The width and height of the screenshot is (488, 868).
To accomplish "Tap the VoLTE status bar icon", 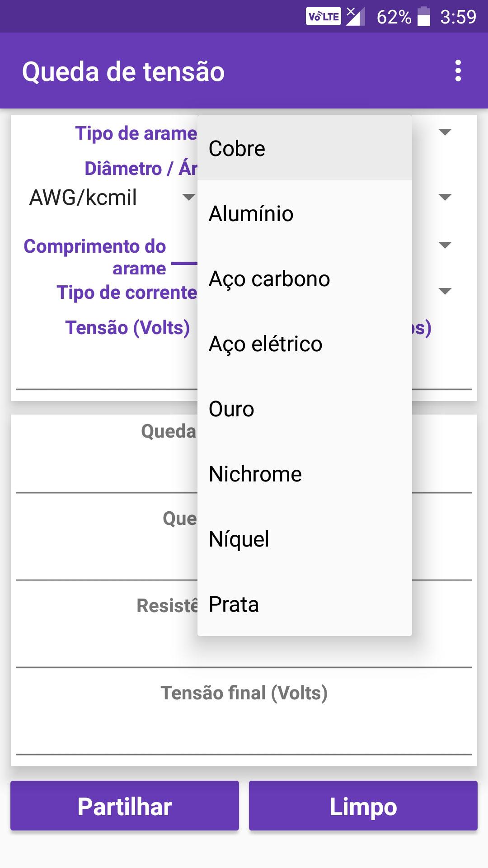I will 324,17.
